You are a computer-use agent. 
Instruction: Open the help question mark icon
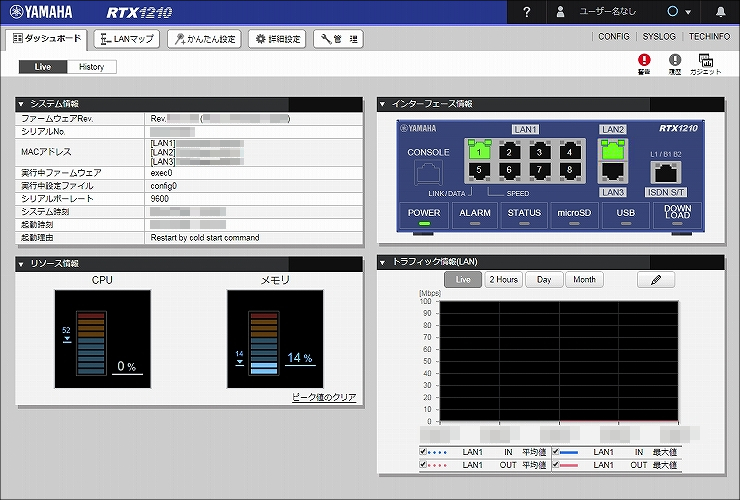pyautogui.click(x=527, y=12)
